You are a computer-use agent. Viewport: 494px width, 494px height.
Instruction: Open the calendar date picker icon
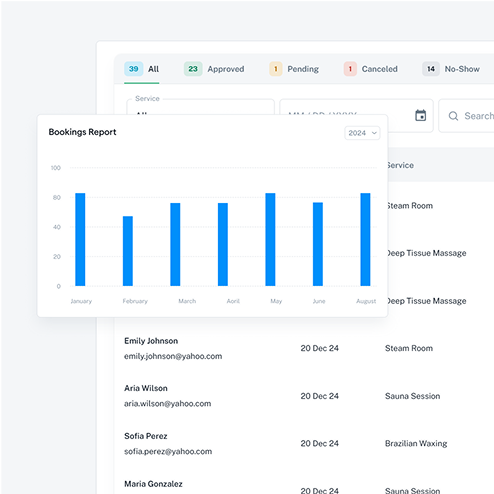(x=420, y=116)
